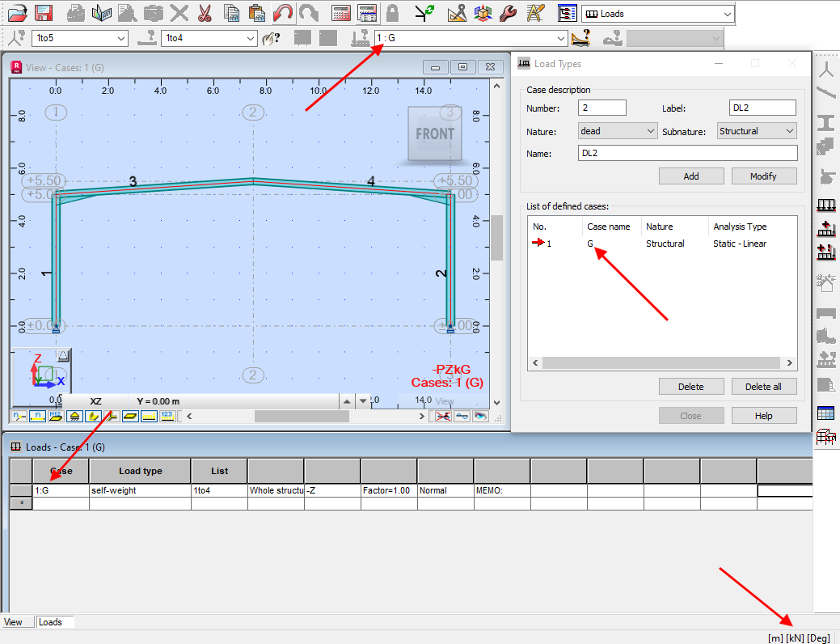
Task: Open the load table icon in right toolbar
Action: point(826,413)
